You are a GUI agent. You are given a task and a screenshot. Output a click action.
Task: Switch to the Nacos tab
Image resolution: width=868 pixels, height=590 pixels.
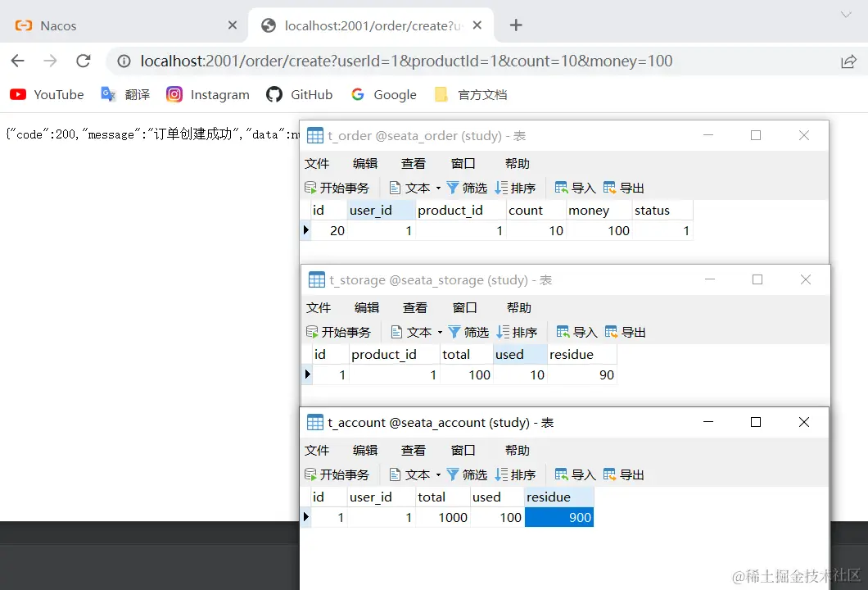124,25
